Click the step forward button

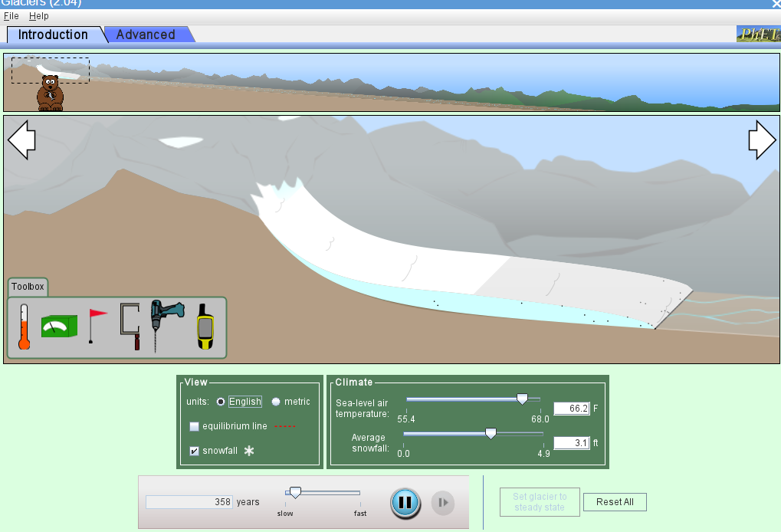click(x=442, y=503)
